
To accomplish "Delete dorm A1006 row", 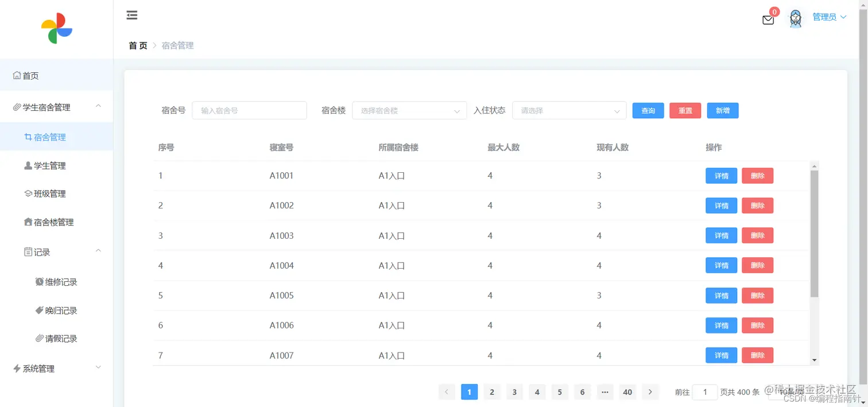I will (x=757, y=325).
